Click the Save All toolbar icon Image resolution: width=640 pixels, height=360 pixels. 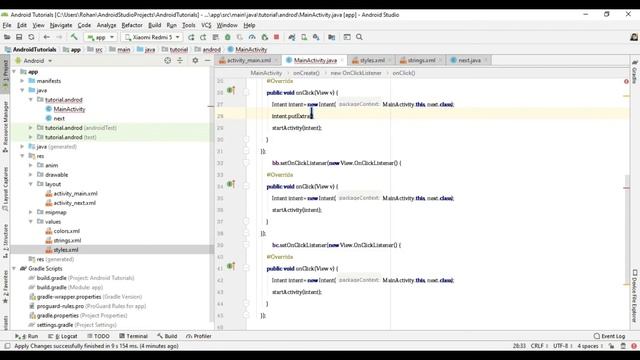(19, 37)
